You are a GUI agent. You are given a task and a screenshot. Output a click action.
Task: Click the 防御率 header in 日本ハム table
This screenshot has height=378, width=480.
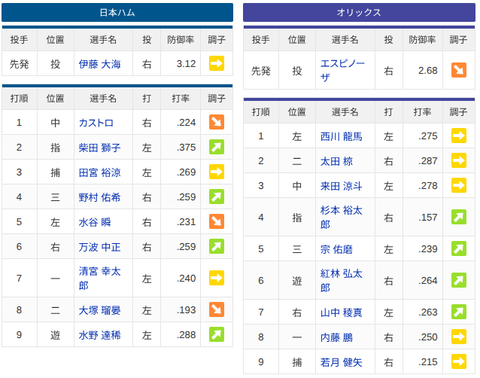[x=180, y=40]
